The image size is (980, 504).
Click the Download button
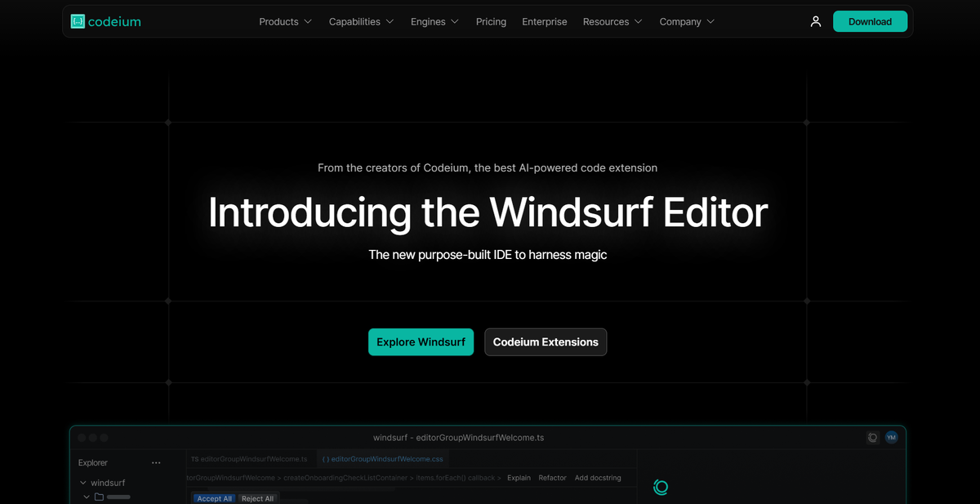(870, 22)
